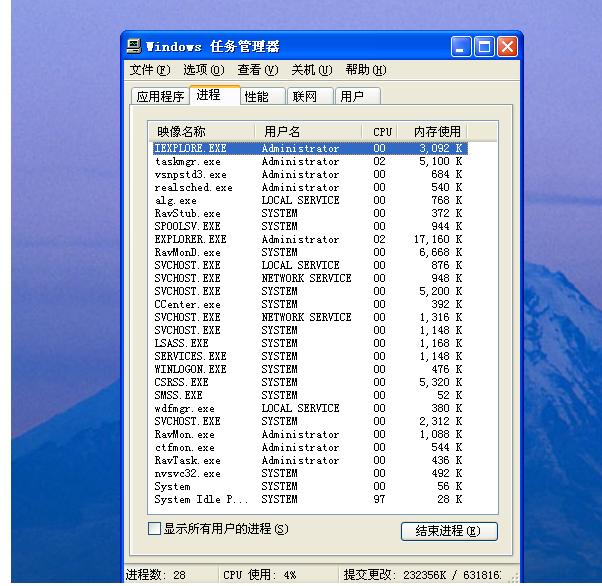
Task: Select SVCHOST.EXE row using 2,312 K
Action: tap(310, 421)
